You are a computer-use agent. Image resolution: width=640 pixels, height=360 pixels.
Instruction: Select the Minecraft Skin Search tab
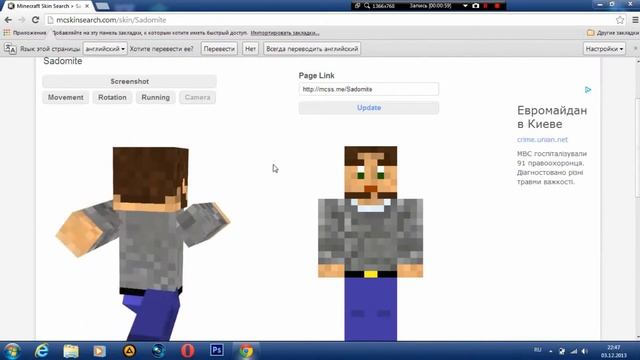point(48,6)
